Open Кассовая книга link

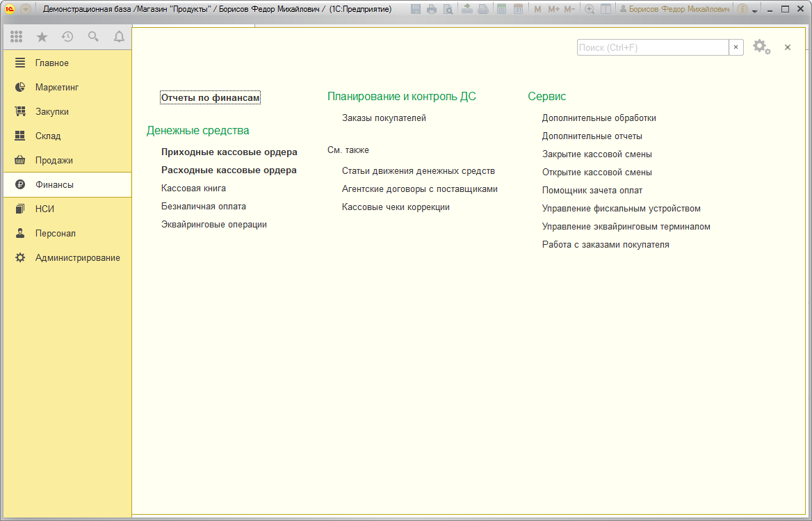pyautogui.click(x=193, y=188)
